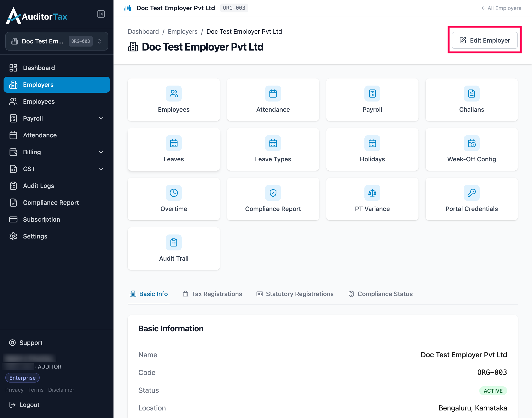Open the Terms footer link

(36, 390)
